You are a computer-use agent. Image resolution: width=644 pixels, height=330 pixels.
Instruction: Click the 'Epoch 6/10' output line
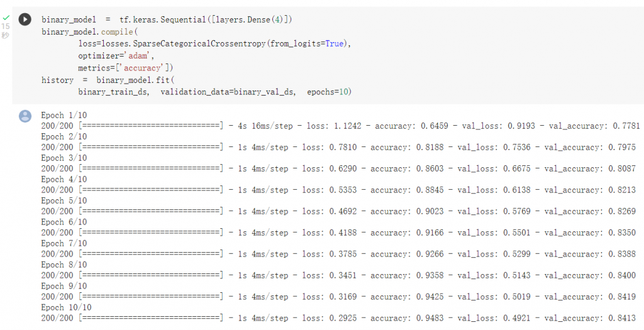[x=64, y=222]
